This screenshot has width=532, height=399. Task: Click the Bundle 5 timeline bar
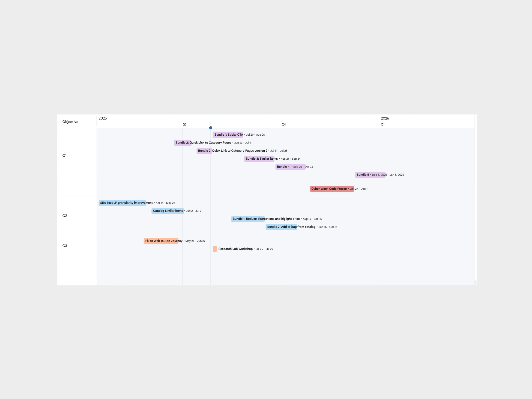[370, 175]
